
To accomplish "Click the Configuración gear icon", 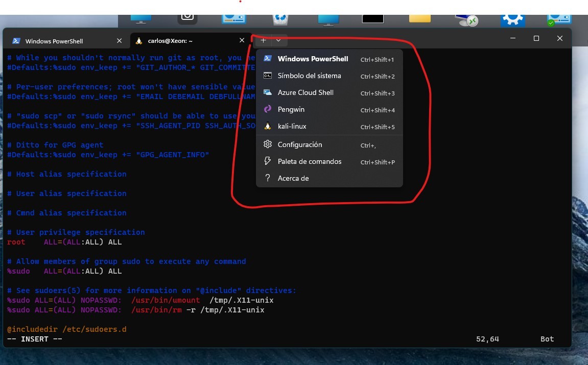I will coord(267,144).
